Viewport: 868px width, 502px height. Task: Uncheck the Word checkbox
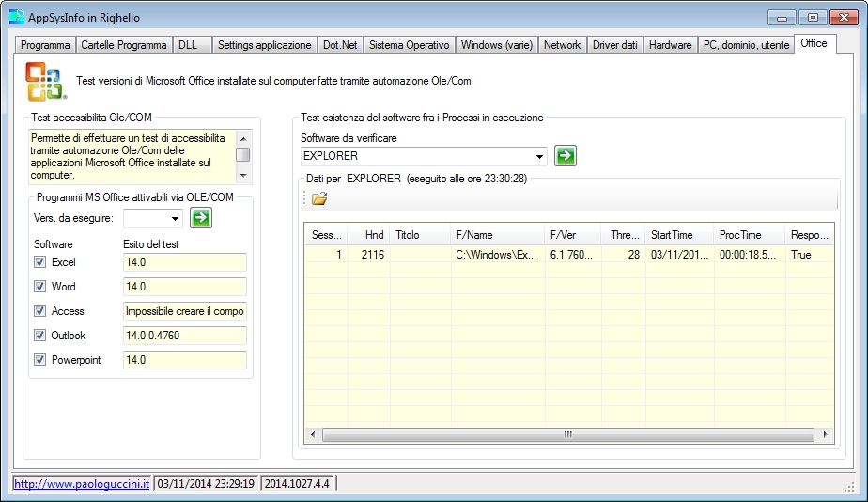[x=39, y=287]
